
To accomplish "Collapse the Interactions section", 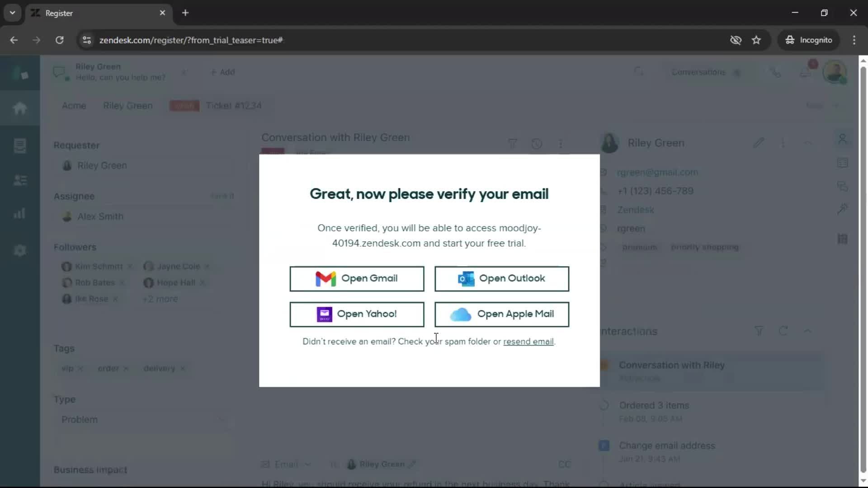I will 808,331.
